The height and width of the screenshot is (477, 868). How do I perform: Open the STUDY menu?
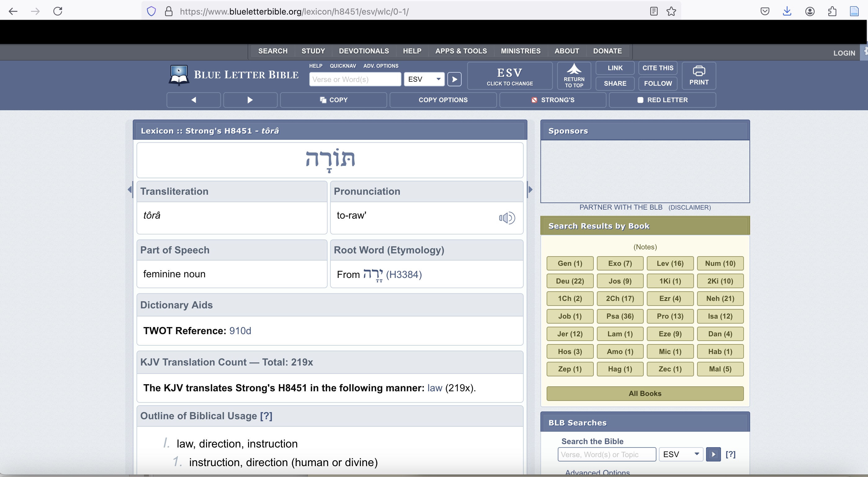[x=313, y=51]
